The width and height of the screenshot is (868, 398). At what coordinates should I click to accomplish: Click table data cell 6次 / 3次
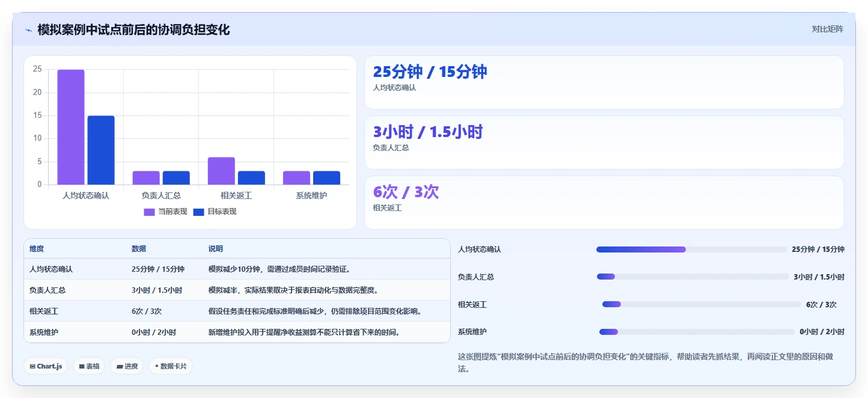(147, 311)
